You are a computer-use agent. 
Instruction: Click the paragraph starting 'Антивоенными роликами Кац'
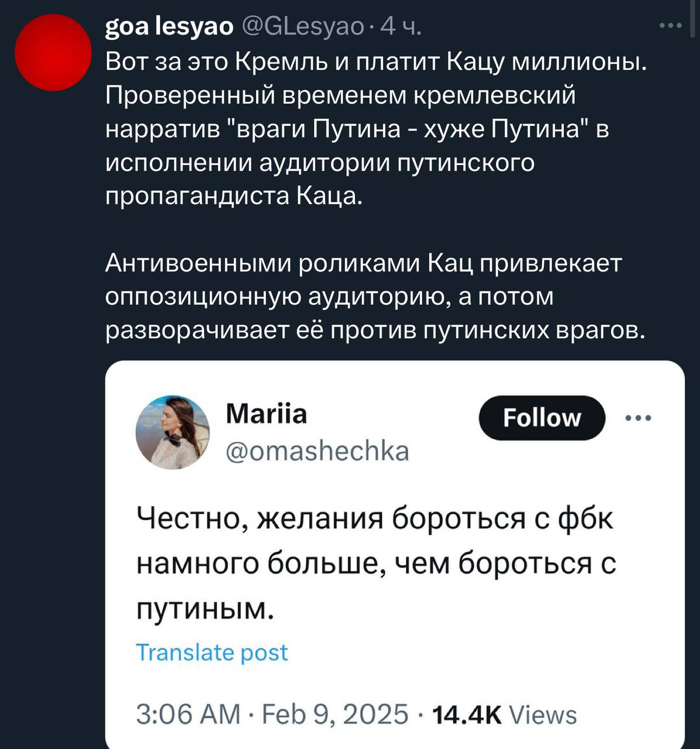click(x=375, y=297)
